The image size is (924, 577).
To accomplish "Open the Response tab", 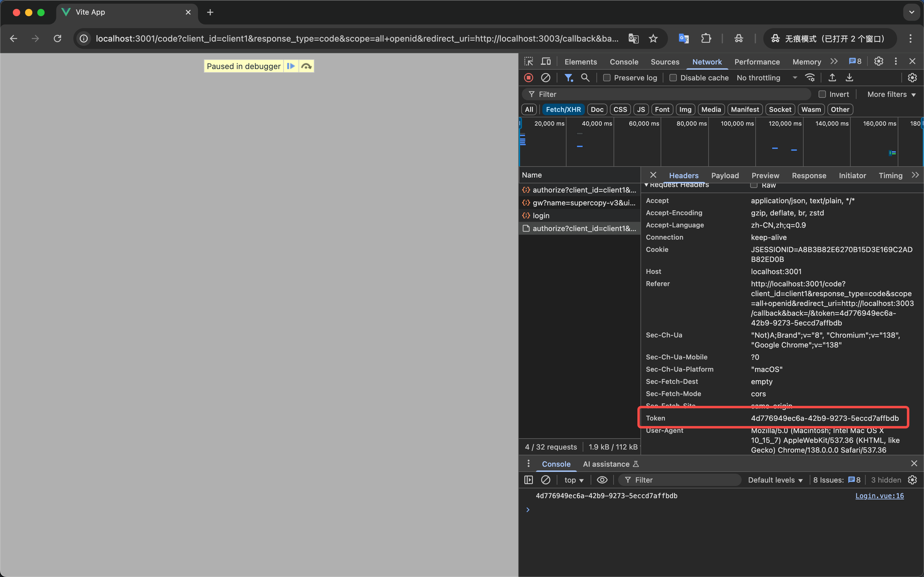I will pyautogui.click(x=809, y=175).
